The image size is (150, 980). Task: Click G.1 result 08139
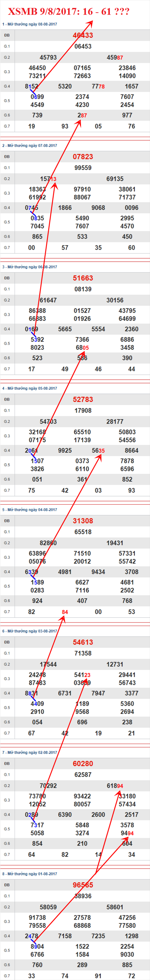click(x=83, y=289)
